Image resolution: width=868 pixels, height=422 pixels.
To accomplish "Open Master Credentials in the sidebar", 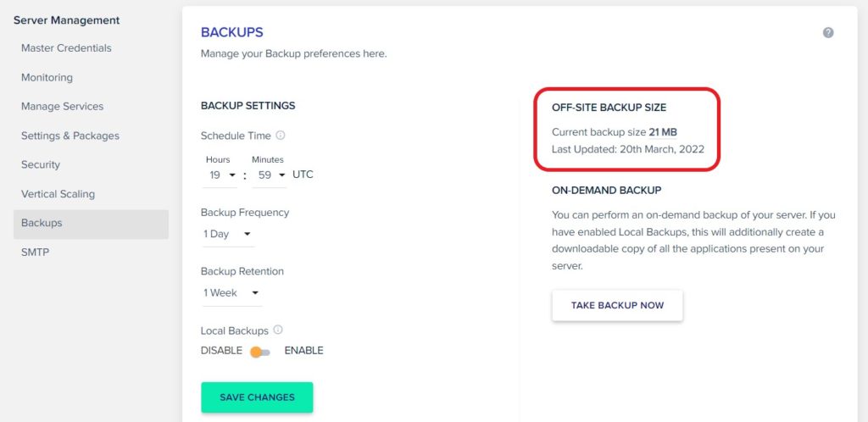I will click(66, 48).
